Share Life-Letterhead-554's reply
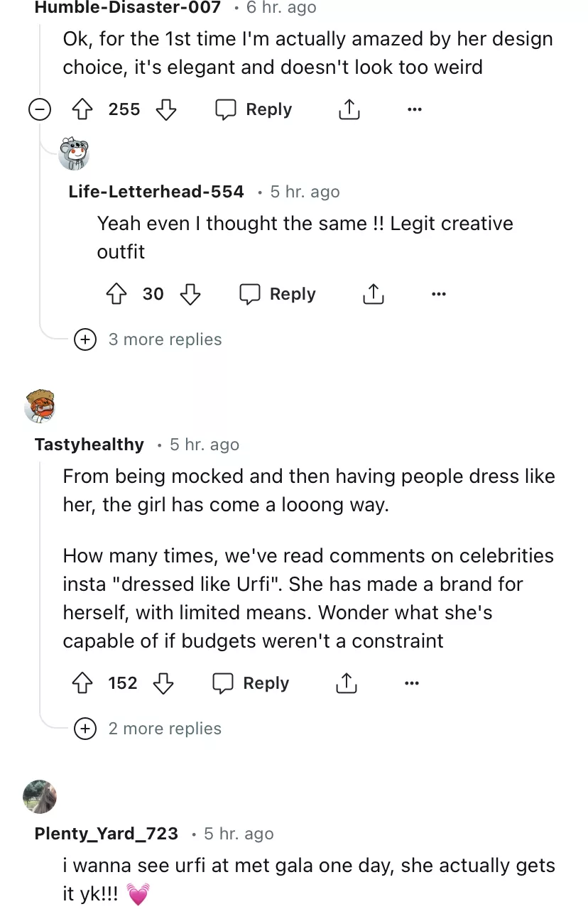This screenshot has height=909, width=588. point(373,294)
